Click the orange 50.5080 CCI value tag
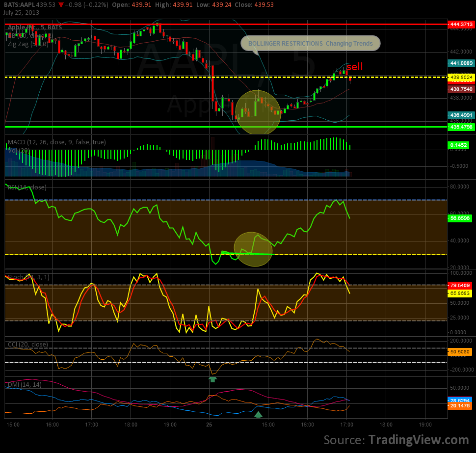The height and width of the screenshot is (453, 476). [460, 351]
